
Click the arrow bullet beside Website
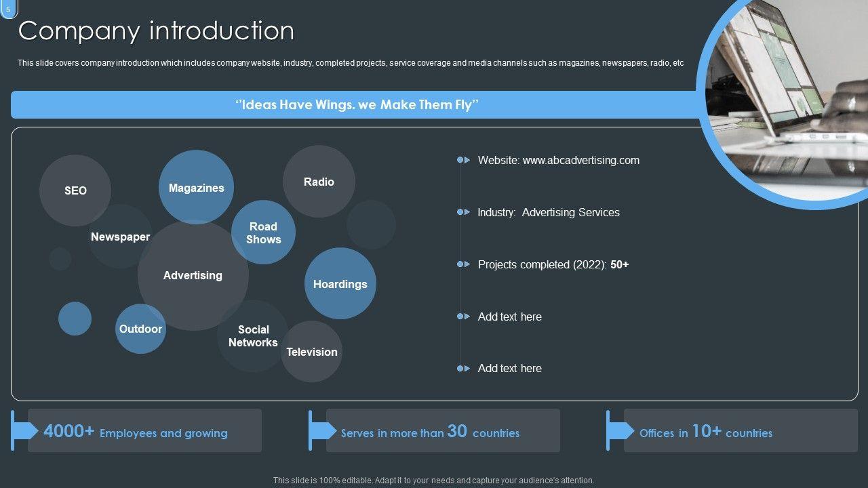coord(463,160)
